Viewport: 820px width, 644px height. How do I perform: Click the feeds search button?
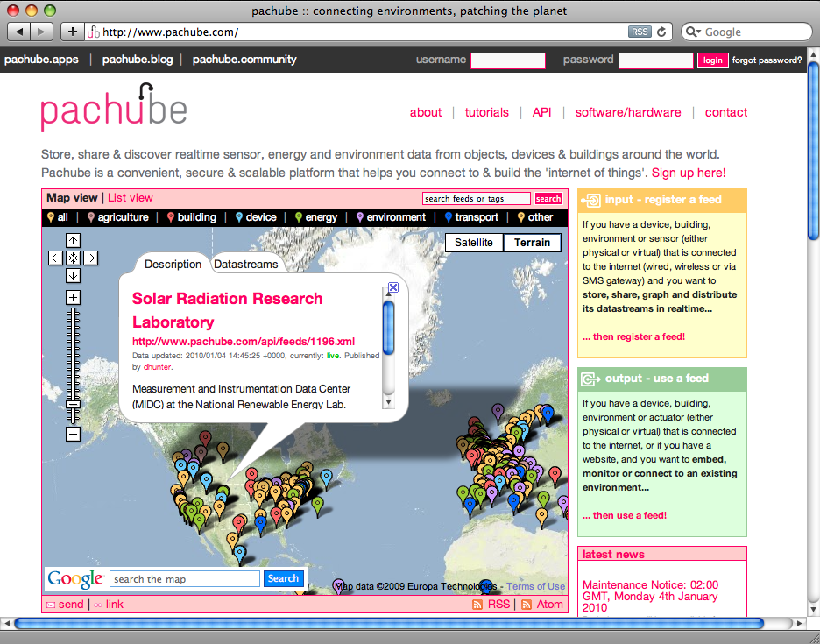pyautogui.click(x=548, y=198)
